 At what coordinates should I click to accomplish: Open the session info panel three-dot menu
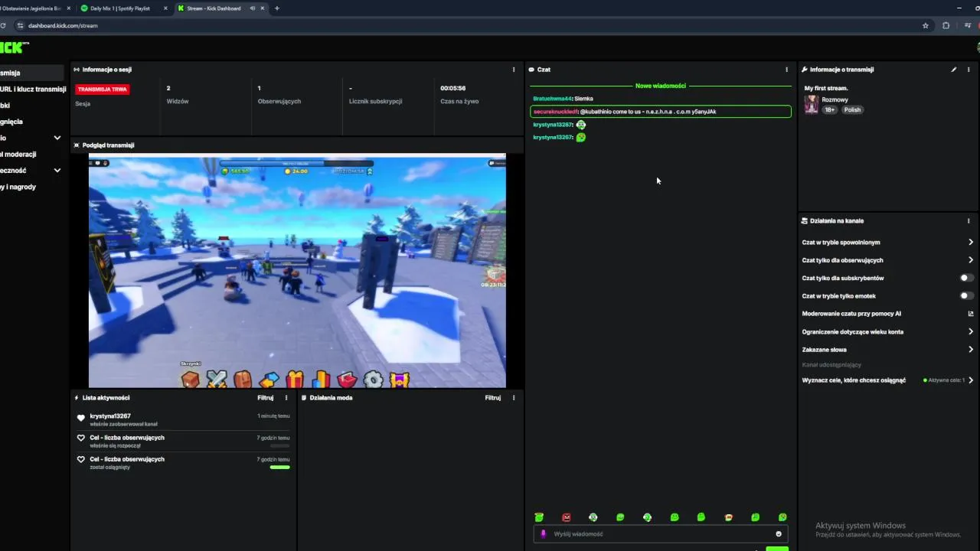click(x=514, y=70)
